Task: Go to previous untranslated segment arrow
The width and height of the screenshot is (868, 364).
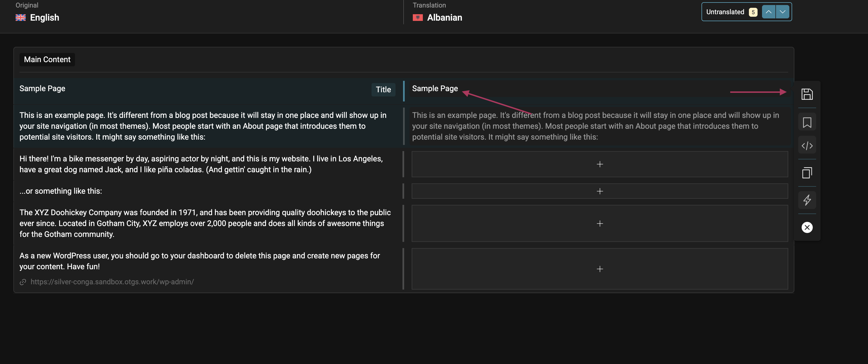Action: (x=768, y=12)
